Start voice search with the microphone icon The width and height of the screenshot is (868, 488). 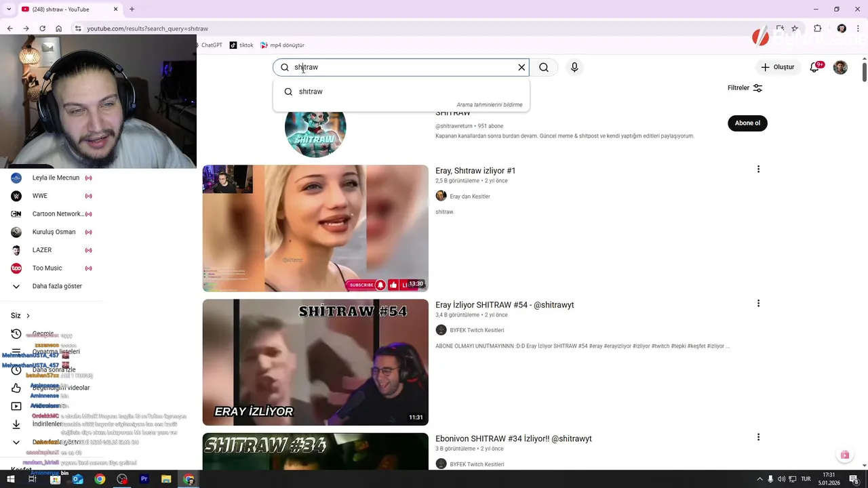pos(574,67)
